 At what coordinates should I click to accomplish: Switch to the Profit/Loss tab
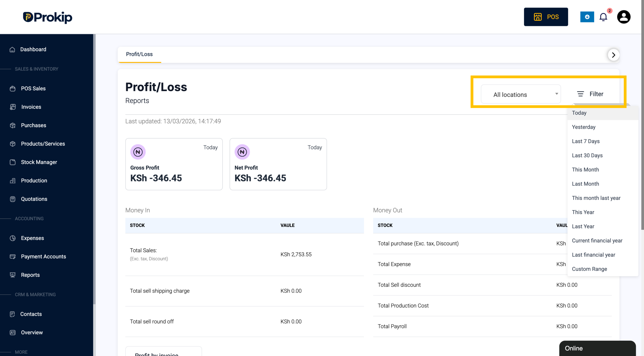[139, 54]
